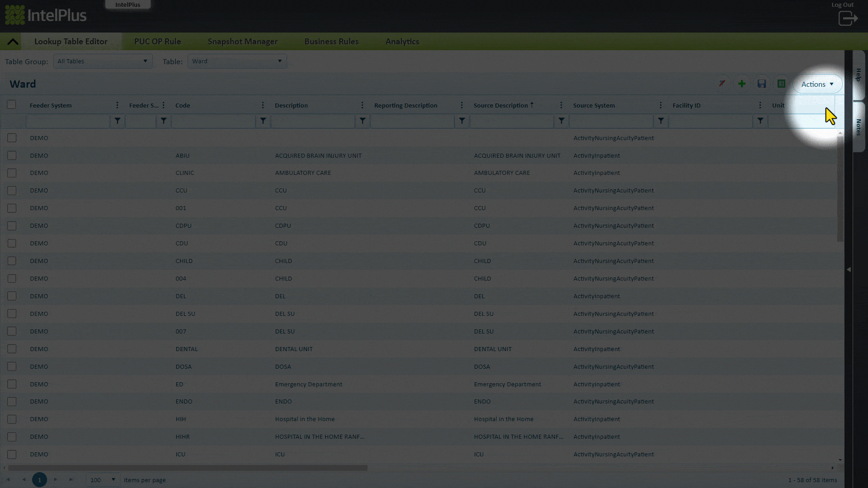Open the Code column three-dot menu
868x488 pixels.
click(x=263, y=105)
